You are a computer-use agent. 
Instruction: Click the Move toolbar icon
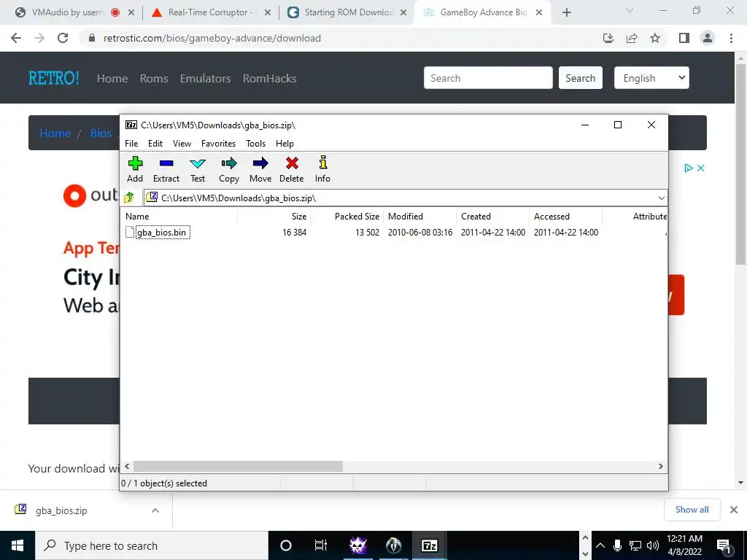(x=260, y=169)
